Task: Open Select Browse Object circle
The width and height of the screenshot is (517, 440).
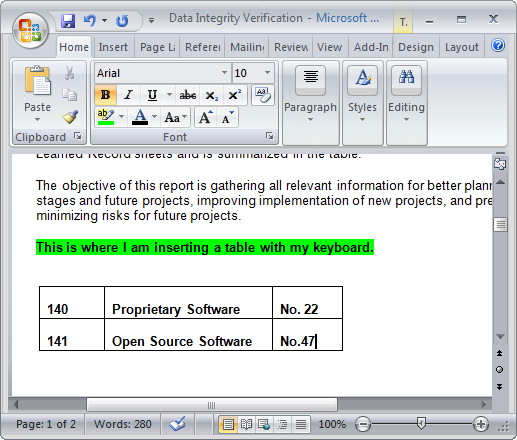Action: click(x=499, y=370)
